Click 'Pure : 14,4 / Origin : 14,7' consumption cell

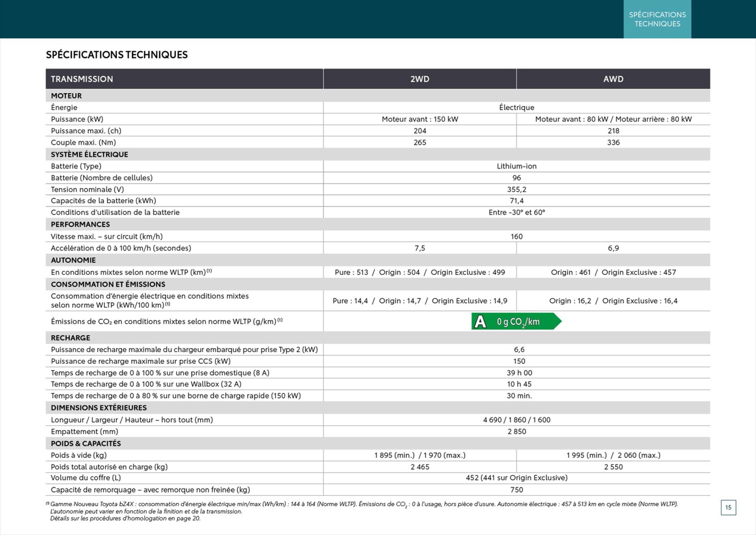click(x=420, y=301)
